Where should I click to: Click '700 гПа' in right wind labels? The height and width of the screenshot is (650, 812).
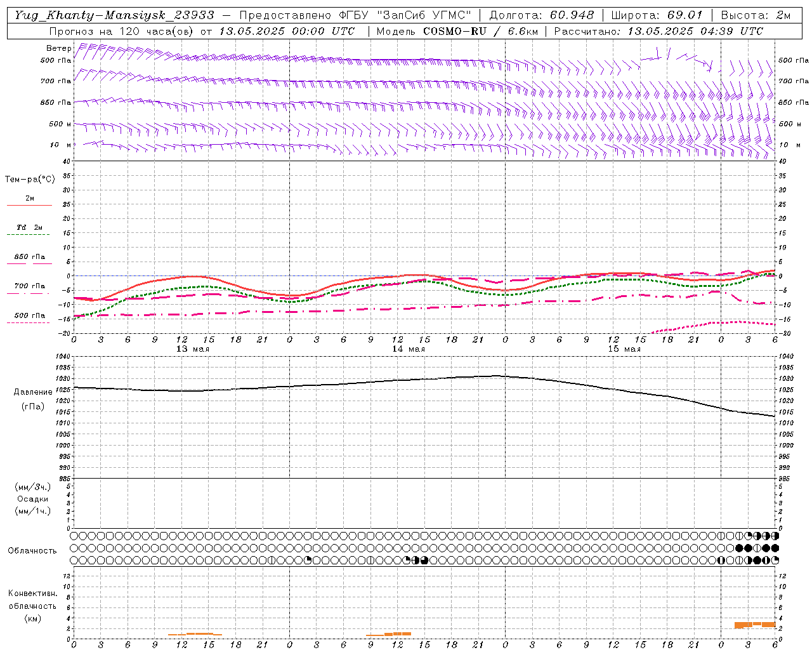click(794, 81)
